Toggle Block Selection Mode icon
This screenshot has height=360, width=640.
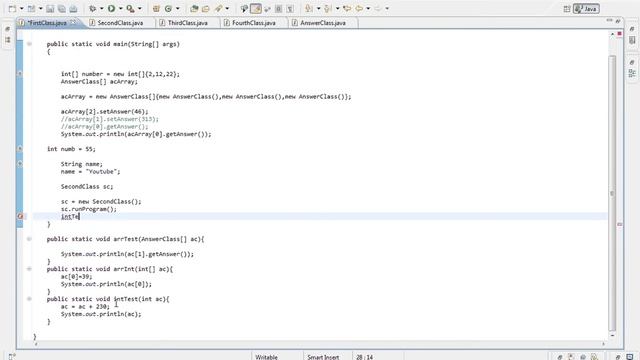coord(279,9)
